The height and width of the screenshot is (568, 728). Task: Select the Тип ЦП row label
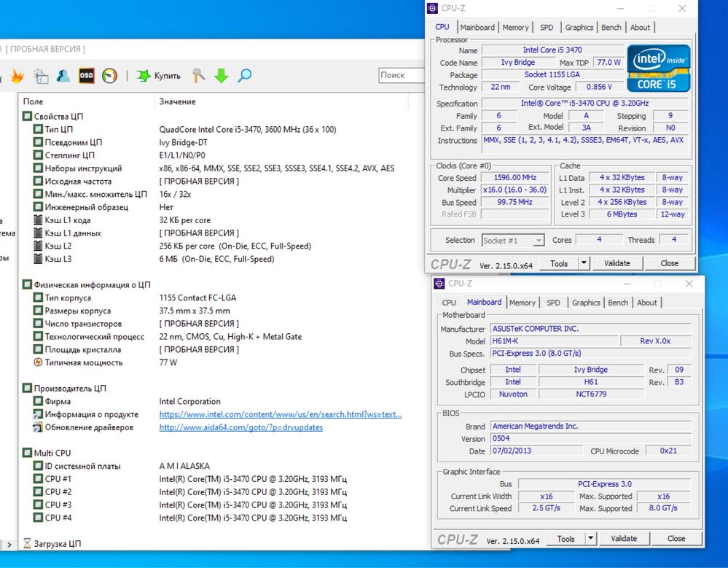tap(59, 129)
